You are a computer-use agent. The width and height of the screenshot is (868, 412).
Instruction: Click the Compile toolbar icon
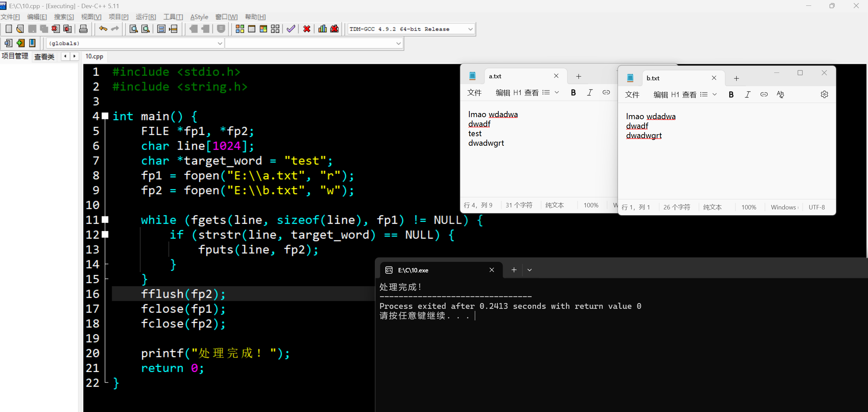coord(239,29)
